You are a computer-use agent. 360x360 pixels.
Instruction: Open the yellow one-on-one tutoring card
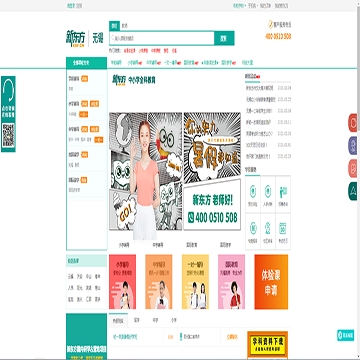click(195, 282)
